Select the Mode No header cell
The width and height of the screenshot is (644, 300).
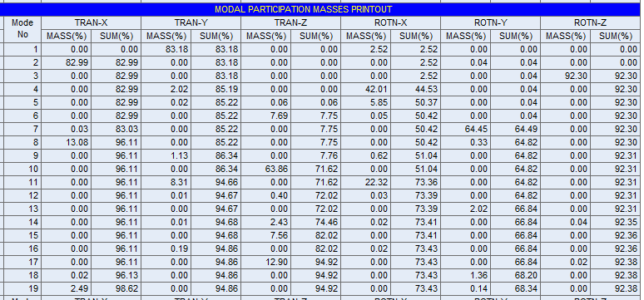(x=22, y=30)
